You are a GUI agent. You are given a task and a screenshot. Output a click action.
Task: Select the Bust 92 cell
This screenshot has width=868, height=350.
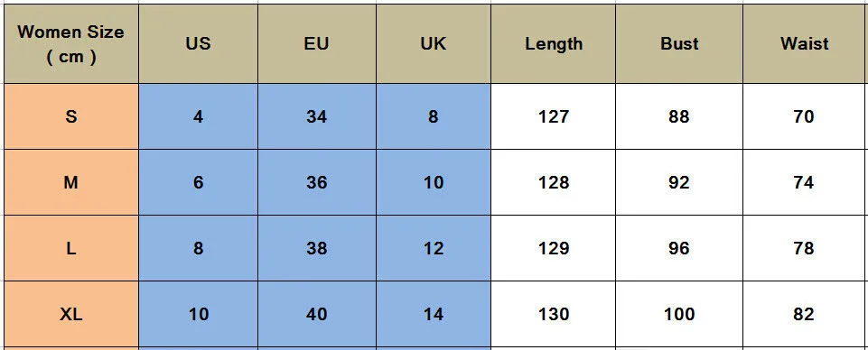click(x=678, y=182)
